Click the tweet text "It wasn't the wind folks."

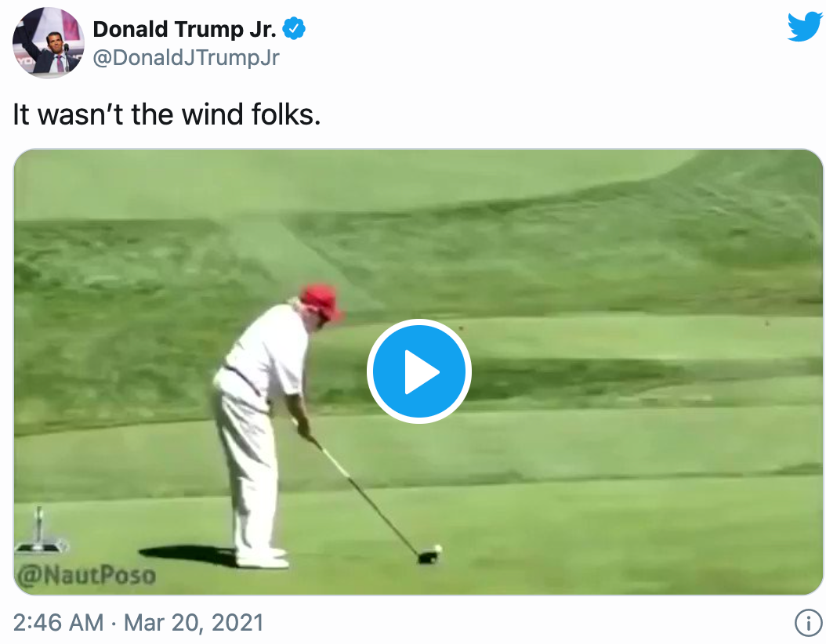click(x=166, y=114)
